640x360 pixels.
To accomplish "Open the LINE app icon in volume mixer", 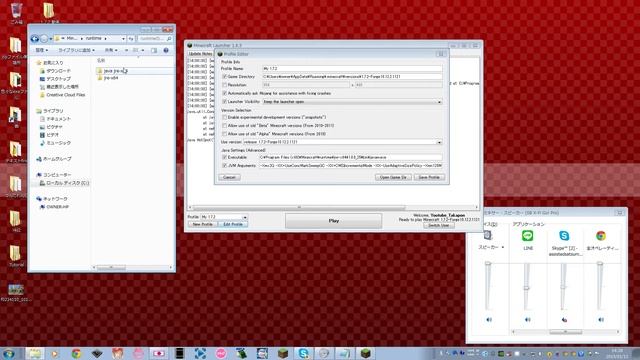I will pos(527,236).
